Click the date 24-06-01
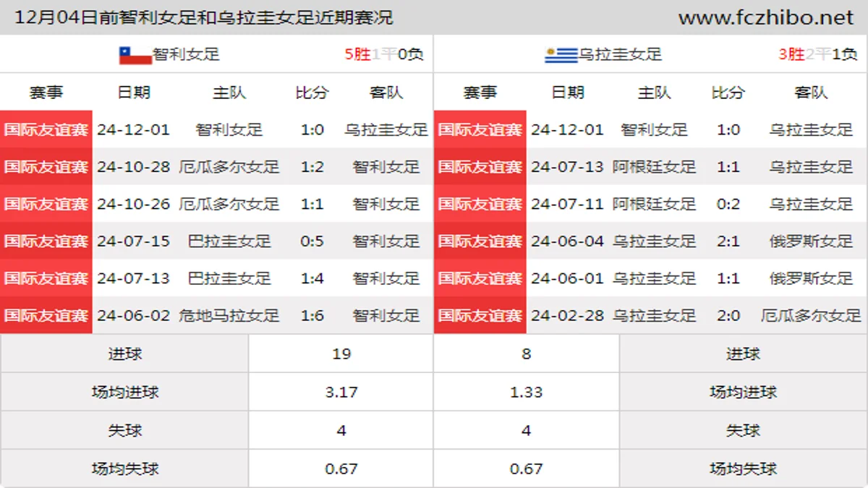Viewport: 868px width, 488px height. (x=568, y=278)
